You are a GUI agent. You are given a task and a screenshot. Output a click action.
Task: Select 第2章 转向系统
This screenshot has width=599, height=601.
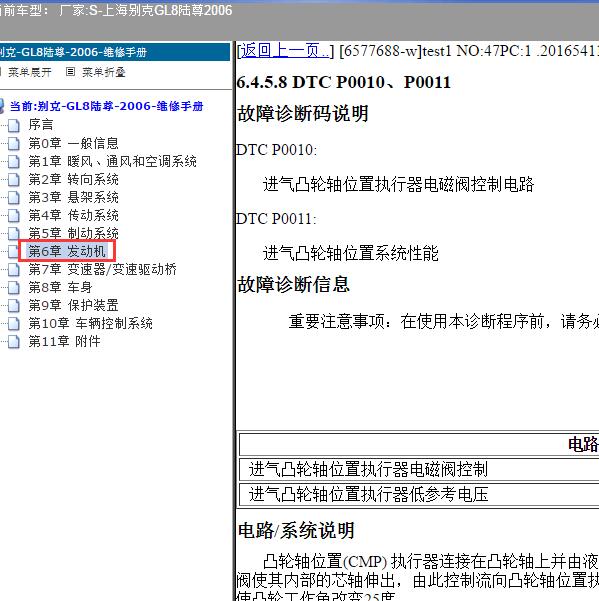pyautogui.click(x=74, y=179)
